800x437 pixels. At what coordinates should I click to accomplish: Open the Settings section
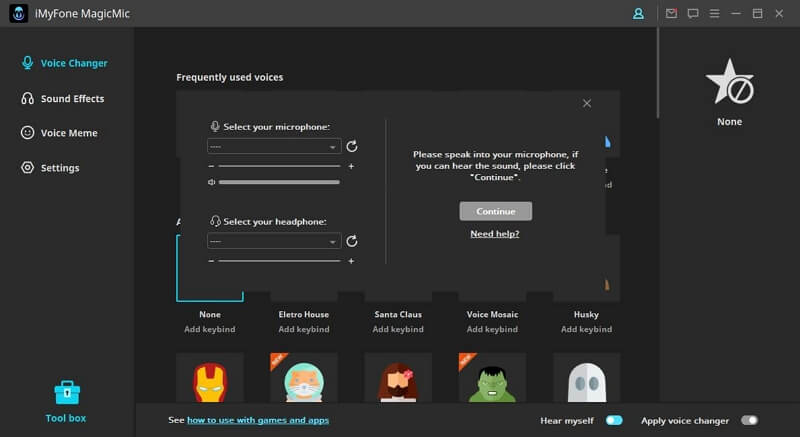[x=50, y=168]
